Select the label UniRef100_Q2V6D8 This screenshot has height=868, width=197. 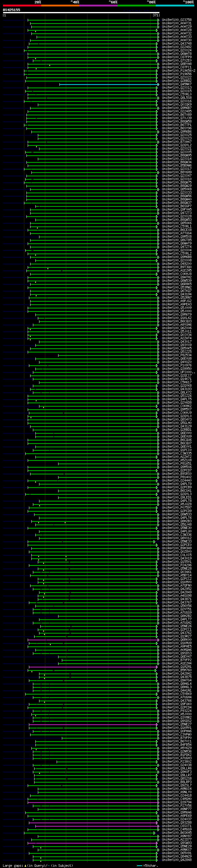(x=177, y=403)
